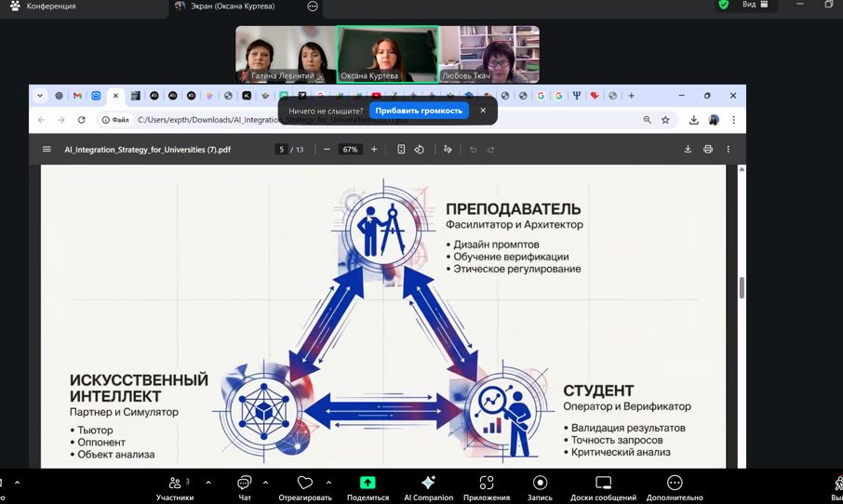Open the Chat (Чат) panel
843x504 pixels.
pos(245,487)
